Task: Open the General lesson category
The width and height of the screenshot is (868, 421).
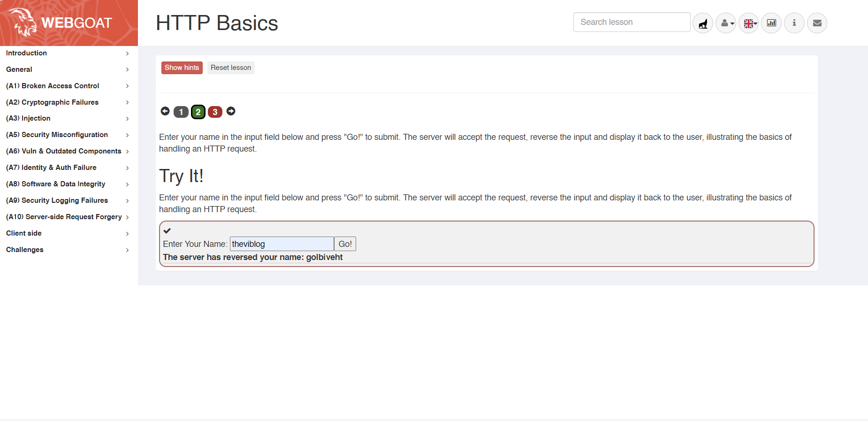Action: coord(67,69)
